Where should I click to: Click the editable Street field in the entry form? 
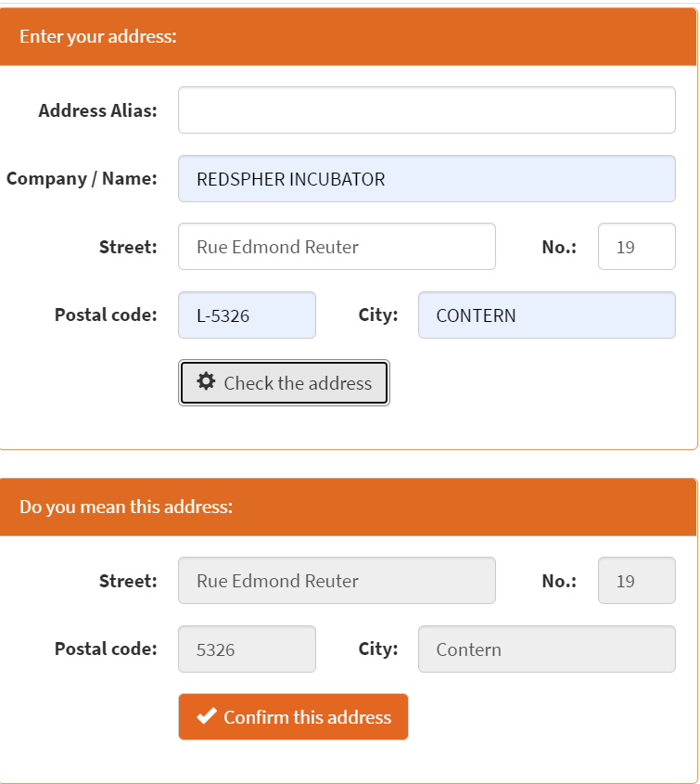click(x=337, y=247)
